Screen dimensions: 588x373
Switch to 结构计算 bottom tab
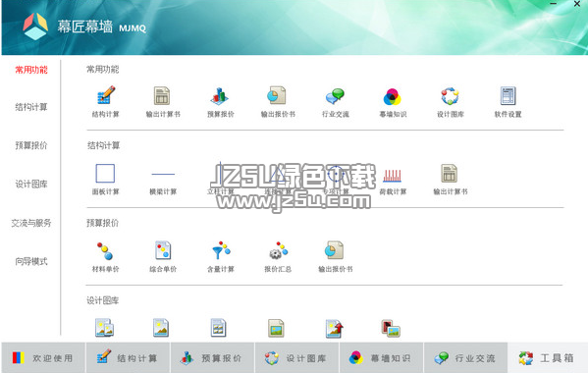[x=128, y=357]
